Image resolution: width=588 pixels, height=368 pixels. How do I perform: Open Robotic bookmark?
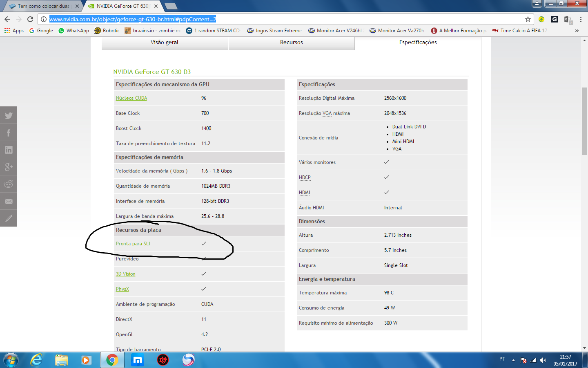tap(107, 31)
